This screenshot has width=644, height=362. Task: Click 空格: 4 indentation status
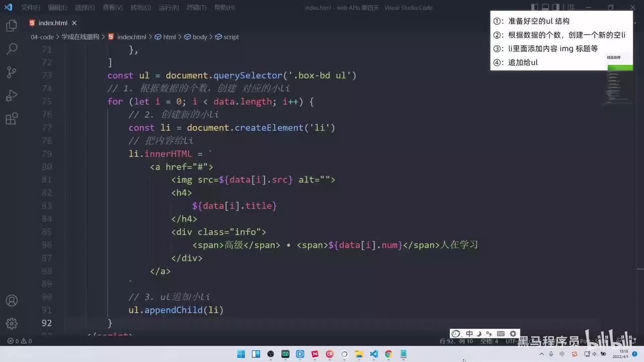(489, 341)
